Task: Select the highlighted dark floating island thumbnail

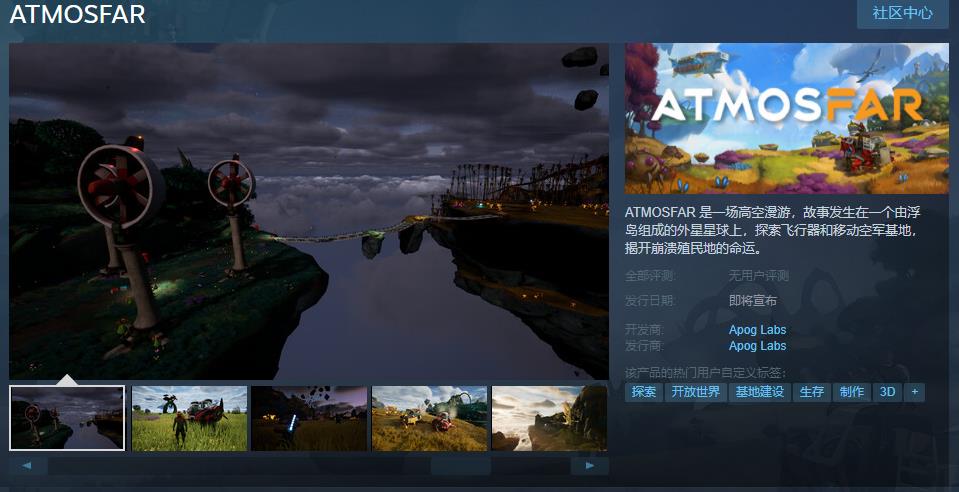Action: click(x=67, y=418)
